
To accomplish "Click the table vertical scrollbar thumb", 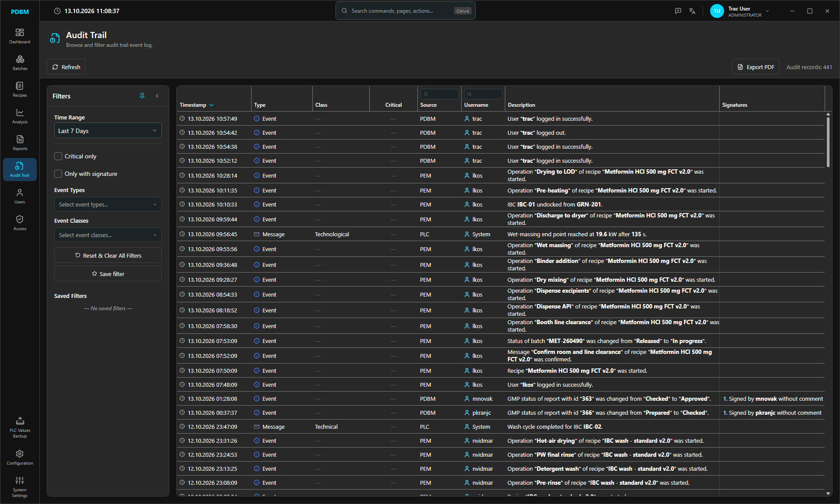I will tap(828, 142).
